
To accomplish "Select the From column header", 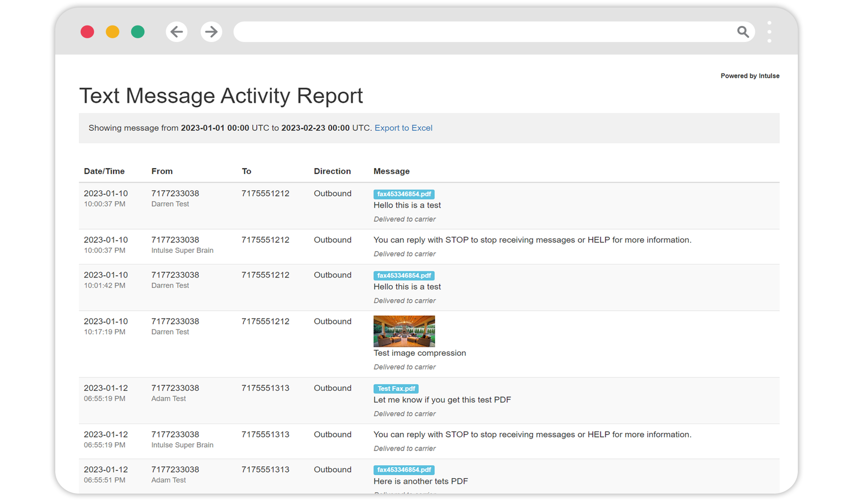I will [x=162, y=171].
